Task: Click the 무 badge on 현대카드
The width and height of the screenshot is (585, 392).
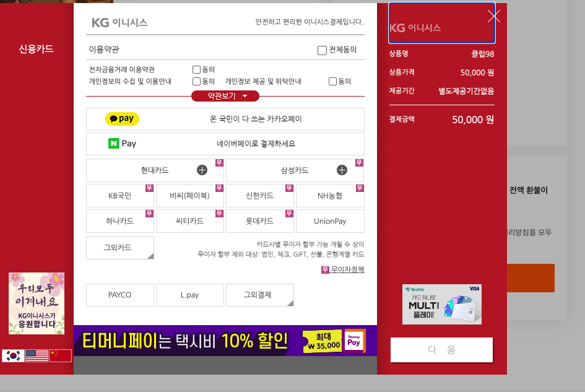Action: [x=219, y=163]
